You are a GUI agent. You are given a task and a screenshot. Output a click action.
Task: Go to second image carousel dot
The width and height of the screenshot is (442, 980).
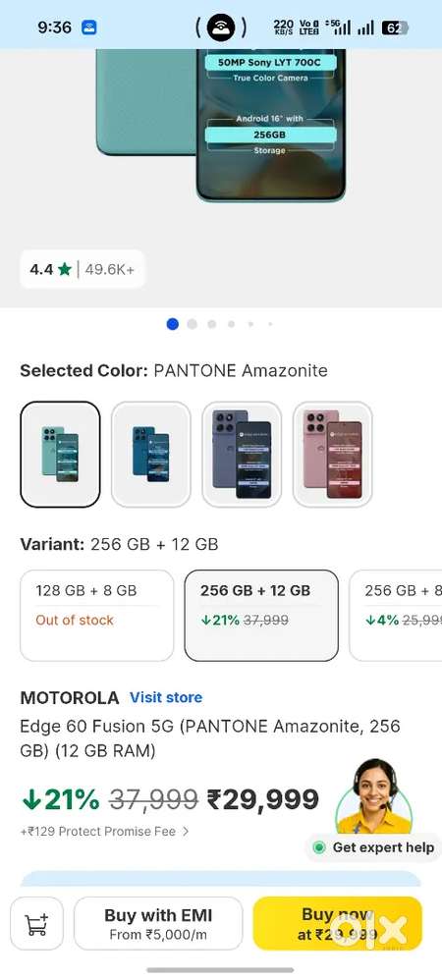pyautogui.click(x=192, y=324)
